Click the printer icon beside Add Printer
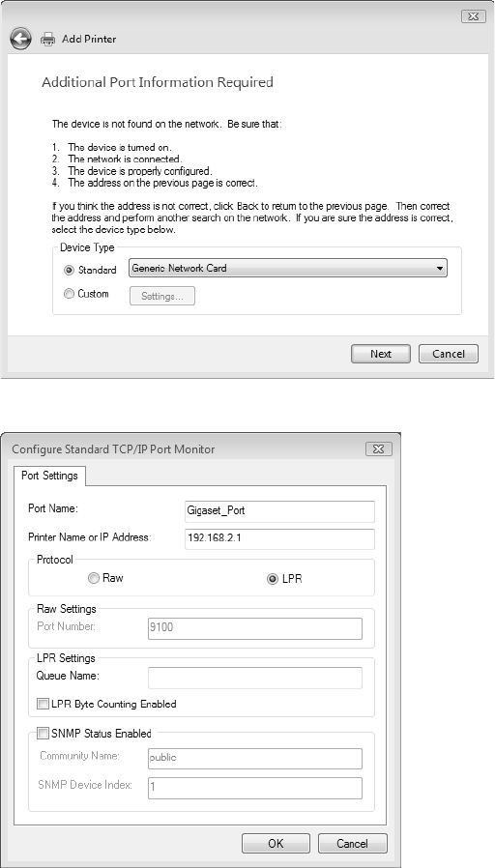Viewport: 495px width, 868px height. click(48, 39)
